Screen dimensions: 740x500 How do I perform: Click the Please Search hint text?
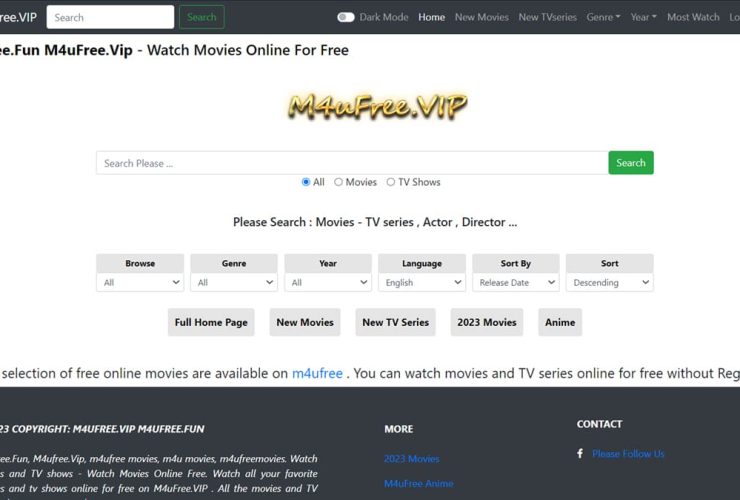(x=375, y=222)
